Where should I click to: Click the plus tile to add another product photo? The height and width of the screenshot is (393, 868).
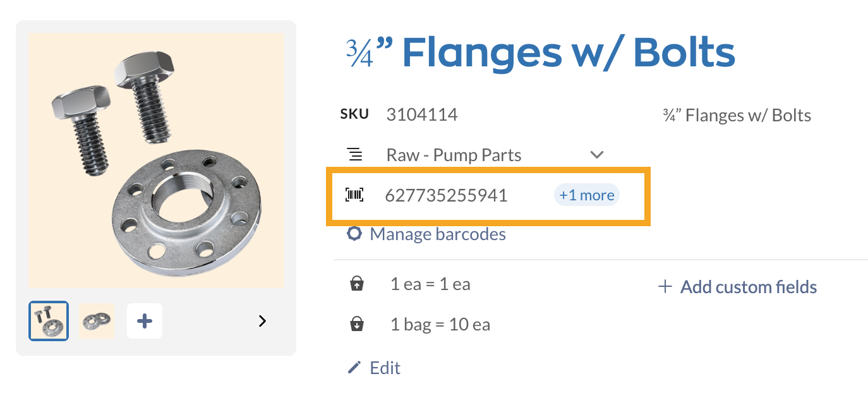144,320
